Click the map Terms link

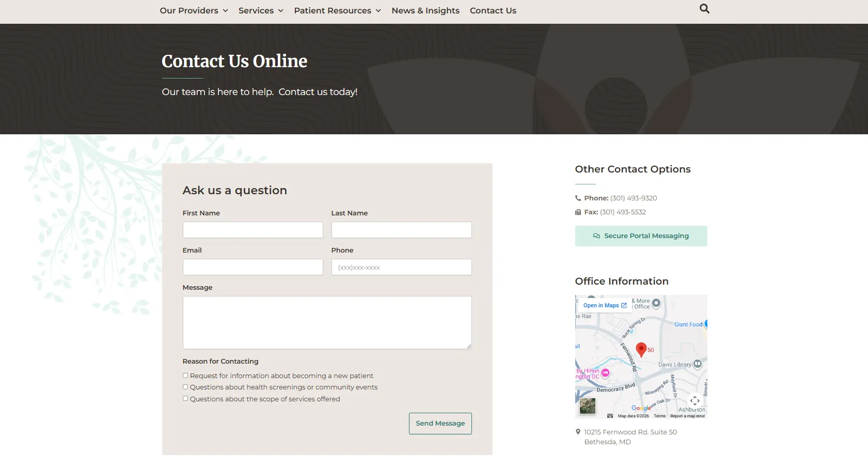click(x=659, y=416)
